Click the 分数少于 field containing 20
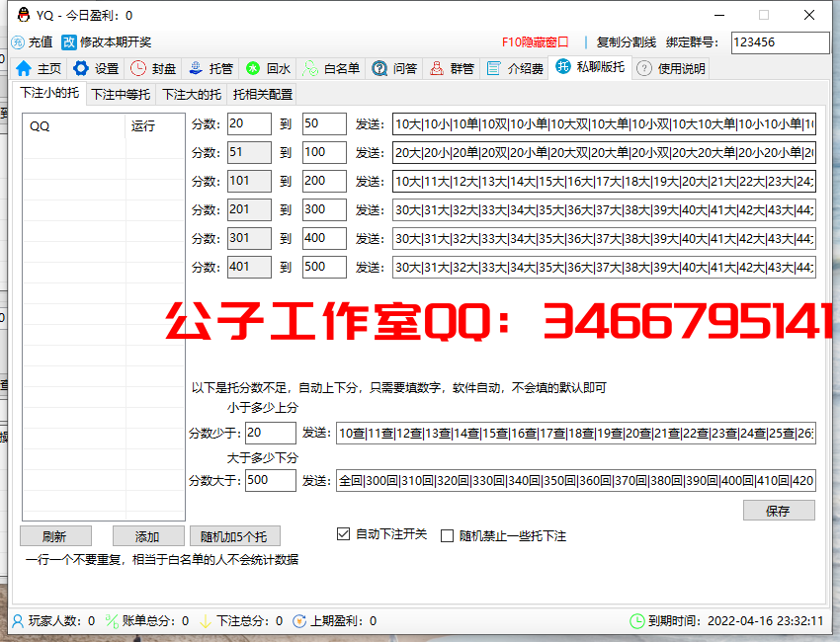This screenshot has height=642, width=840. (x=271, y=433)
